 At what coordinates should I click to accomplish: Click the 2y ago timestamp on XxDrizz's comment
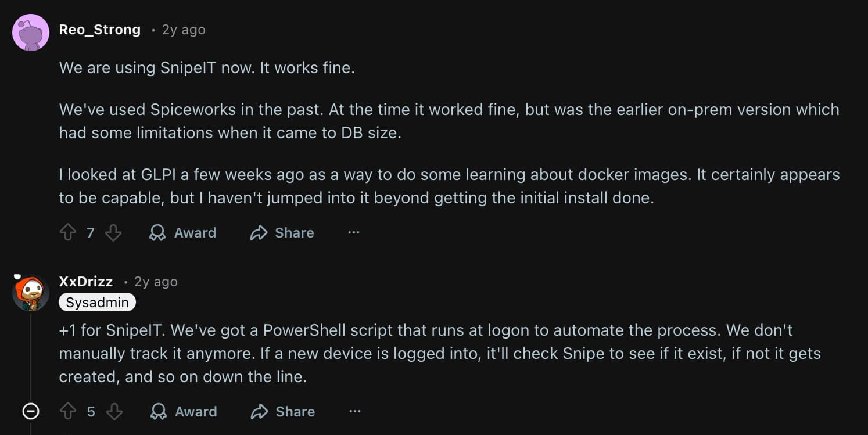click(x=156, y=282)
